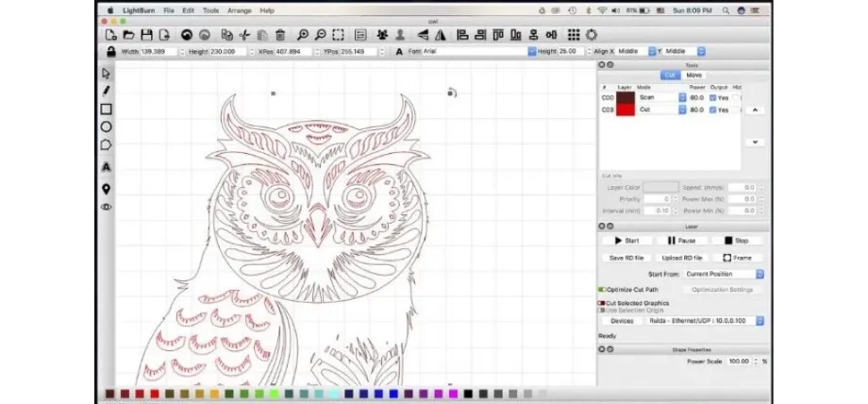The width and height of the screenshot is (868, 404).
Task: Click the Width field stepper
Action: (x=181, y=51)
